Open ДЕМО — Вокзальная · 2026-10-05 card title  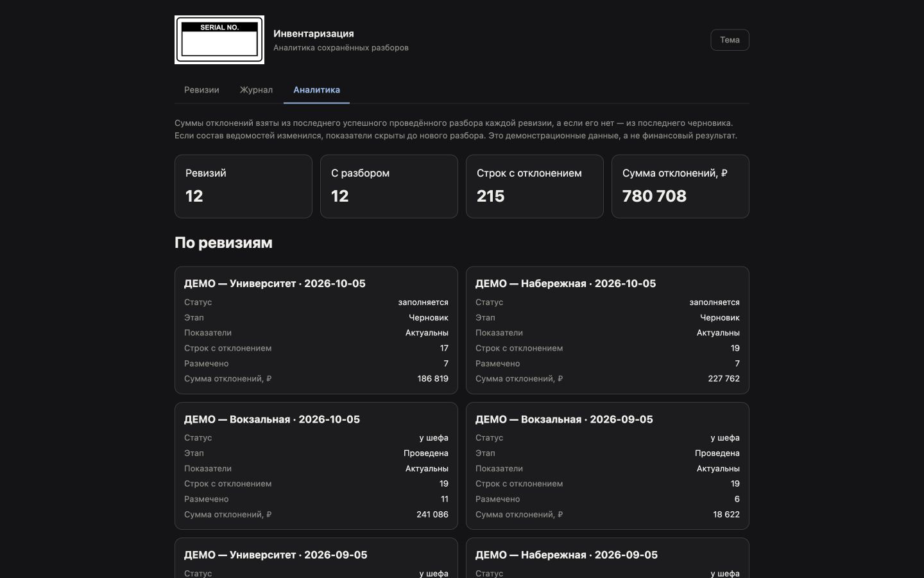[x=272, y=419]
